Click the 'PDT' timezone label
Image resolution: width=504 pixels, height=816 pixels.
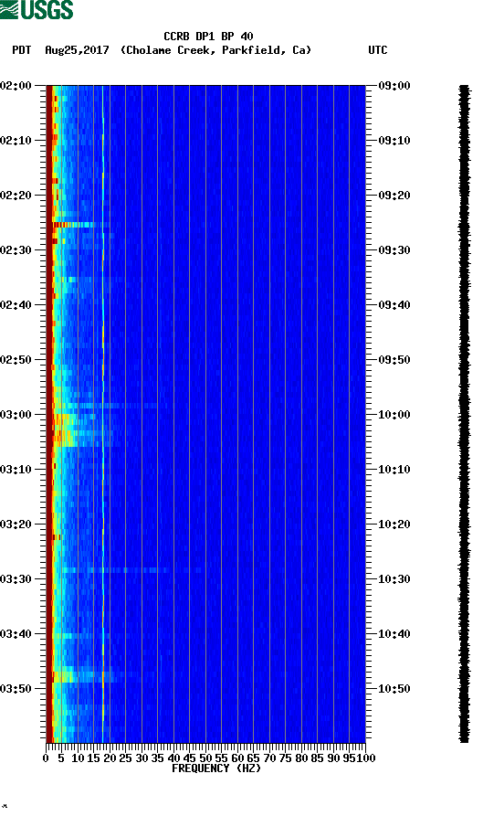pos(21,50)
